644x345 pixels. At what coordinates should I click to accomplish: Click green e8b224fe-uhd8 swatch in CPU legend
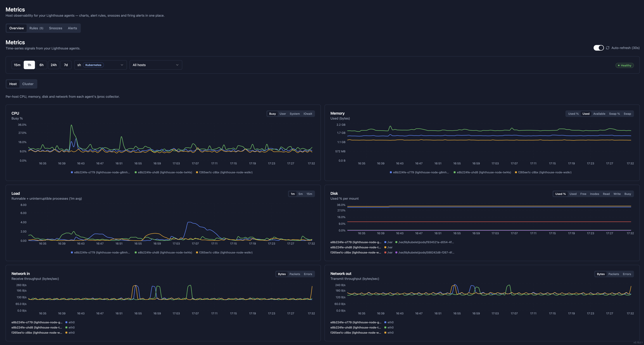click(x=136, y=172)
